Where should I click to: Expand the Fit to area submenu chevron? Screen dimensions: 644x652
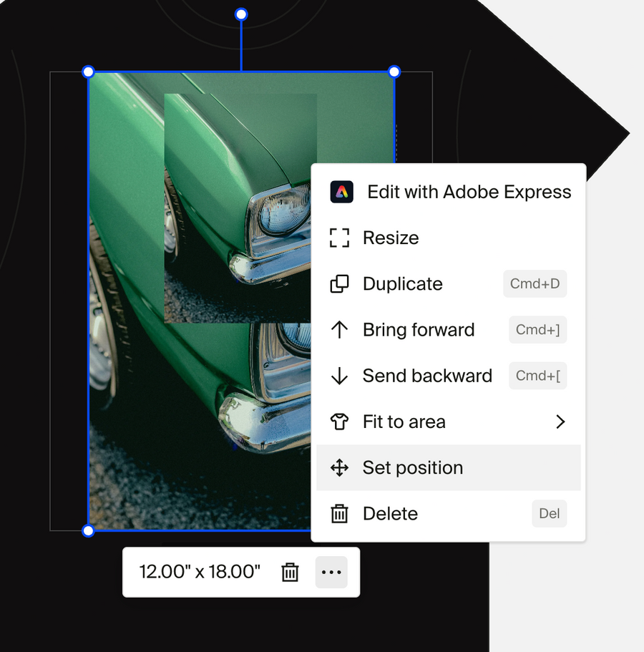(560, 422)
